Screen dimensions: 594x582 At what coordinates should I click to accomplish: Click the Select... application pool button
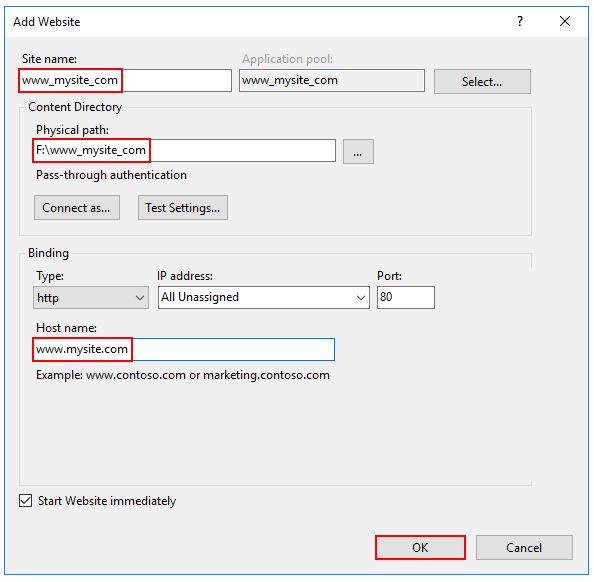tap(482, 81)
